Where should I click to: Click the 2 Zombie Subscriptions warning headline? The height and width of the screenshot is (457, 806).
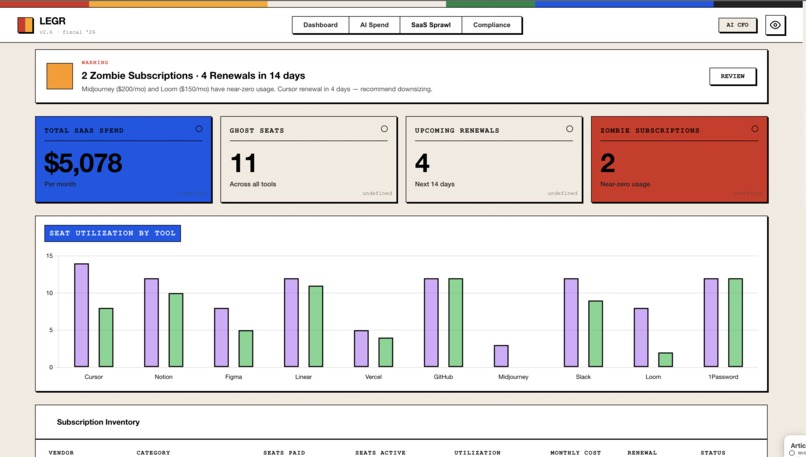click(x=193, y=76)
